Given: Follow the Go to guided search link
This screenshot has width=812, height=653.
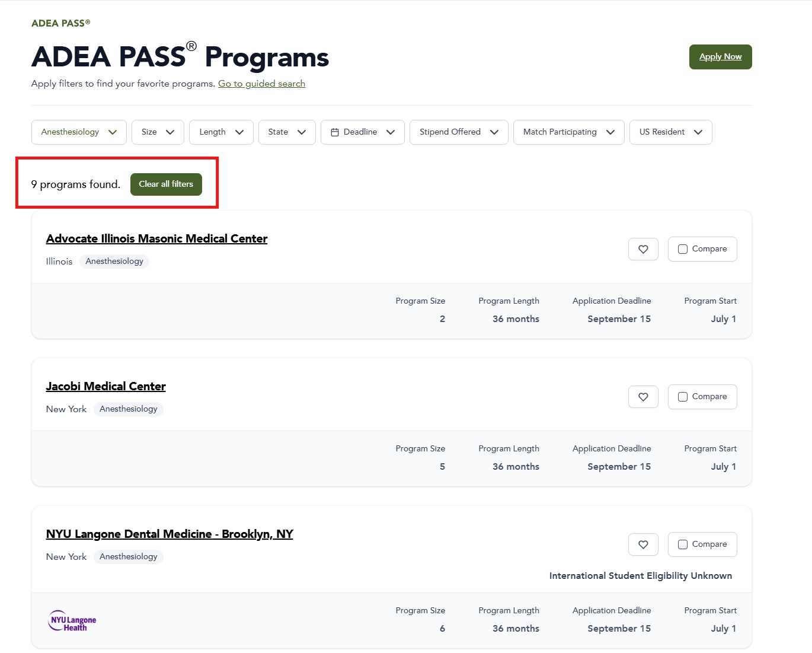Looking at the screenshot, I should coord(261,84).
